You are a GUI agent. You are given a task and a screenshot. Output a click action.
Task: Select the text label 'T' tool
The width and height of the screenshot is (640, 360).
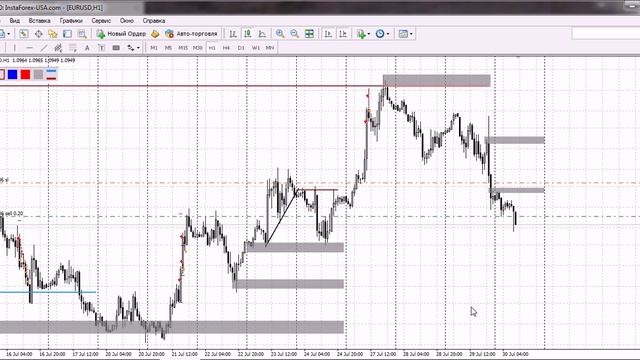point(101,48)
